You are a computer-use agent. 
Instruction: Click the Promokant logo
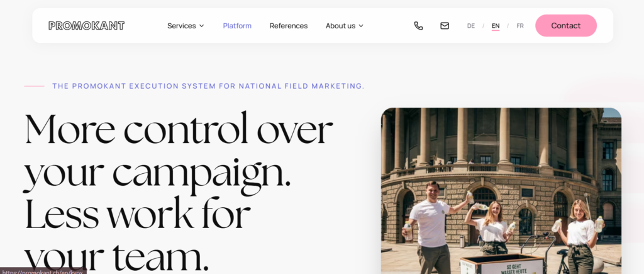(86, 26)
